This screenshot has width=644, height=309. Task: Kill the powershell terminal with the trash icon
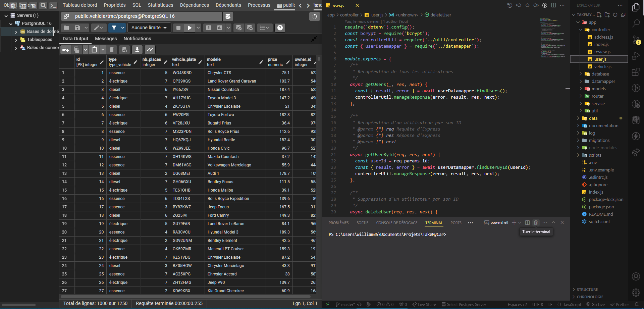[536, 223]
